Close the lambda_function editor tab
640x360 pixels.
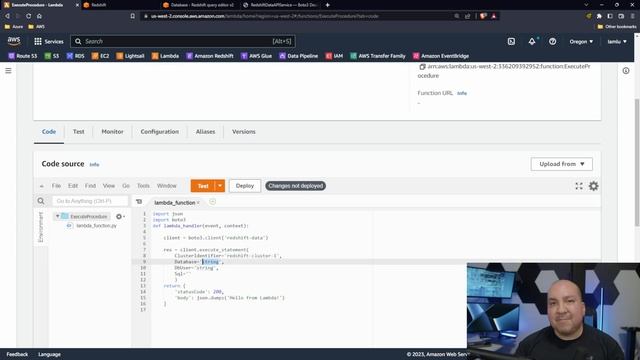click(198, 202)
